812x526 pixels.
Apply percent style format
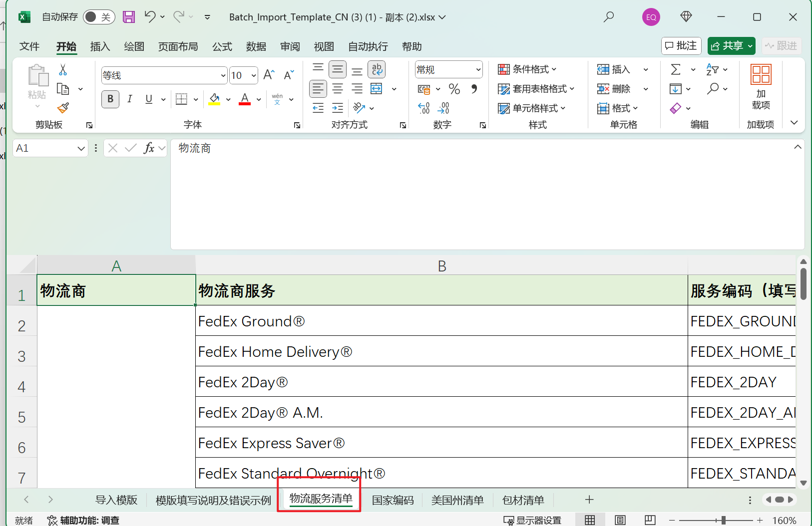tap(454, 89)
